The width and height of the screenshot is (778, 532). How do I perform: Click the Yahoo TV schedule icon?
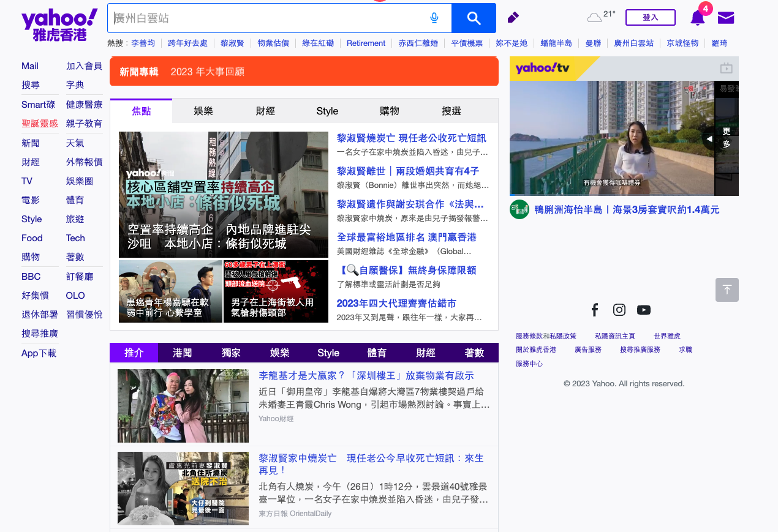point(726,68)
